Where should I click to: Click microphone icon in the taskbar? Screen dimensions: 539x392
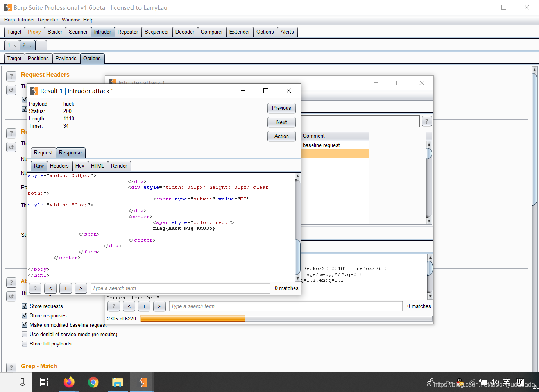point(22,382)
